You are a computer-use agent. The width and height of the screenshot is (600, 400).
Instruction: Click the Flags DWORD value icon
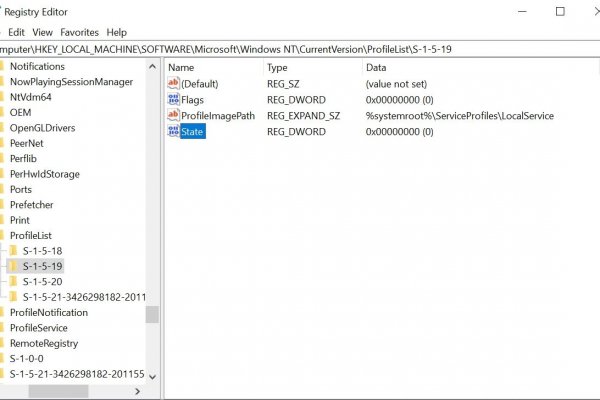(x=173, y=100)
